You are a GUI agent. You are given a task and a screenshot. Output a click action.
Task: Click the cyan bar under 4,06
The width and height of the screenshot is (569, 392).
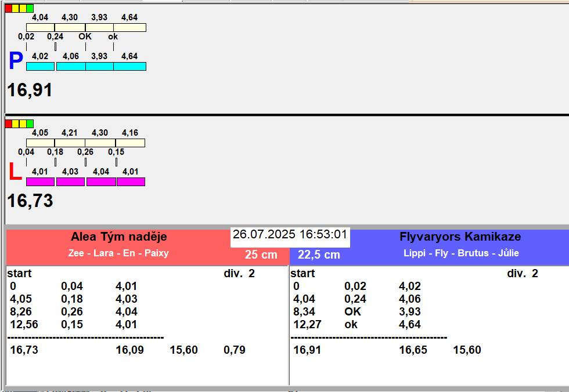tap(71, 66)
